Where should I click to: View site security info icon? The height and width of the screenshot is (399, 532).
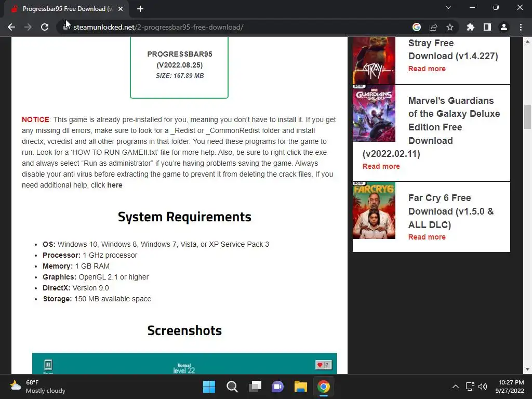tap(66, 27)
